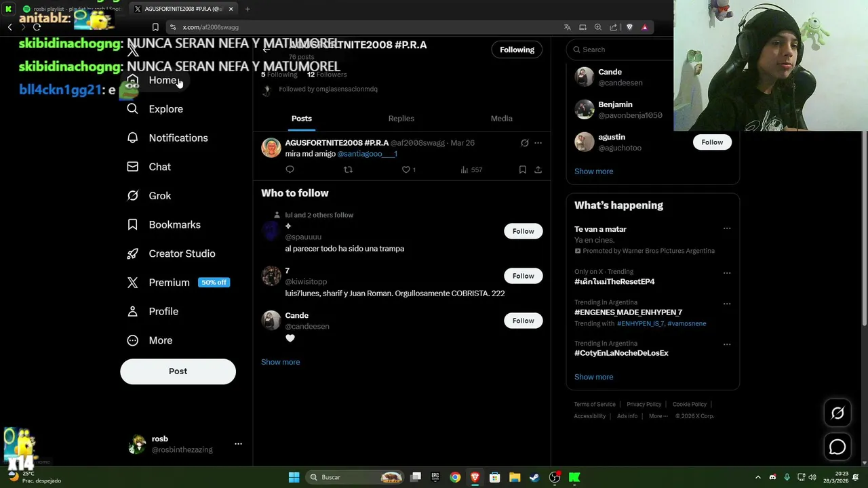
Task: Open Terms of Service link
Action: (x=595, y=405)
